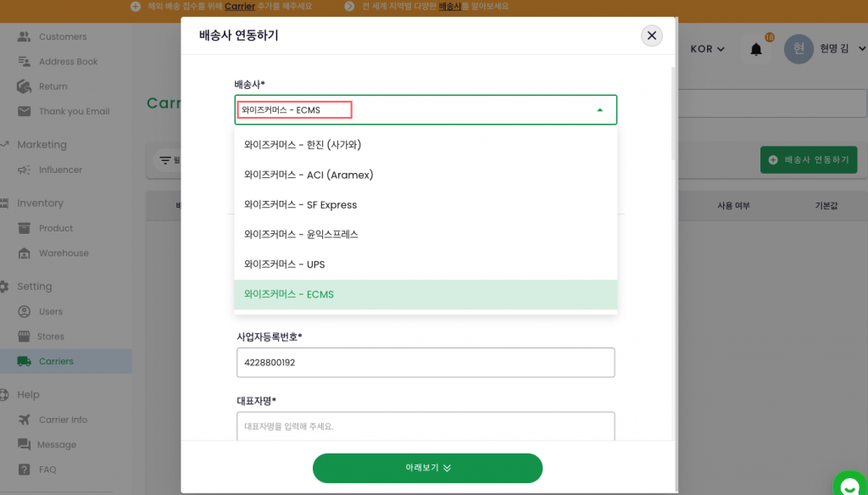Open the FAQ menu item

47,470
